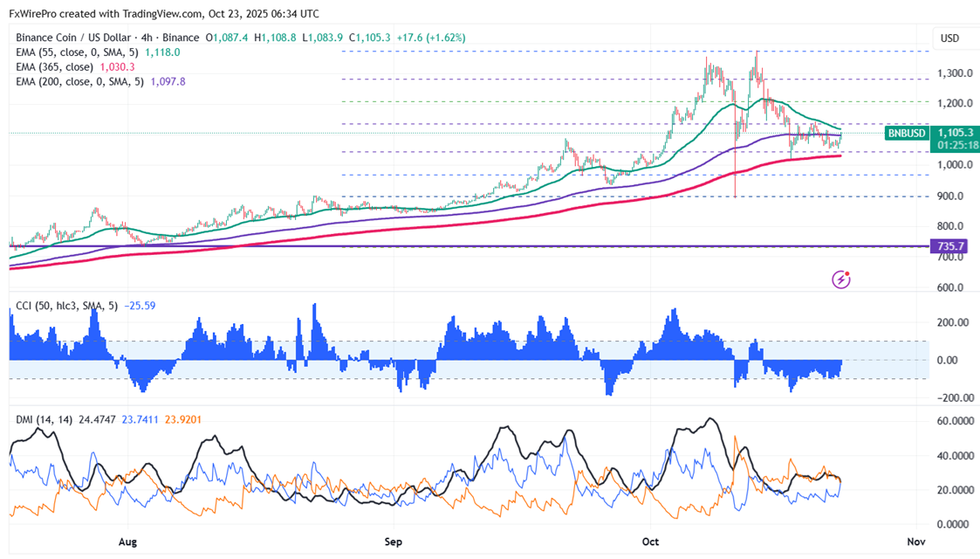Click the 1,118.0 EMA 55 value
This screenshot has width=980, height=559.
pyautogui.click(x=162, y=52)
